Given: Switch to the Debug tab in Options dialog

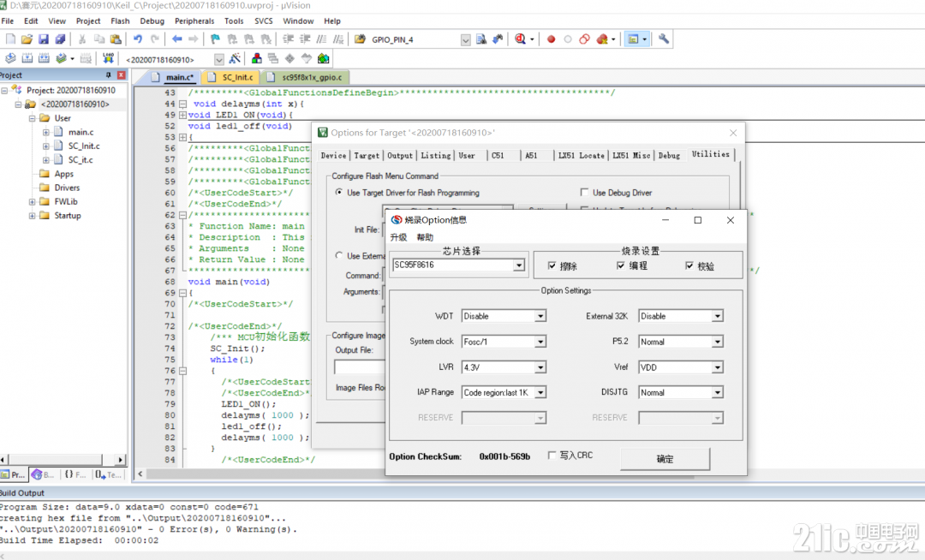Looking at the screenshot, I should pos(669,156).
